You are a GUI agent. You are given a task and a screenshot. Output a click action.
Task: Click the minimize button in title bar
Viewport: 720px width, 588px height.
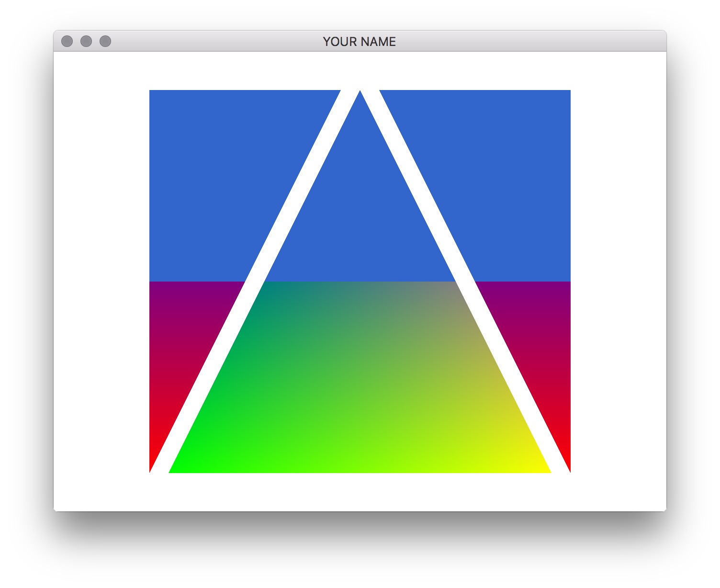click(86, 41)
